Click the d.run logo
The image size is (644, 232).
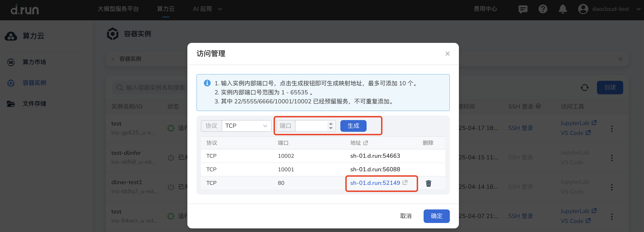25,9
